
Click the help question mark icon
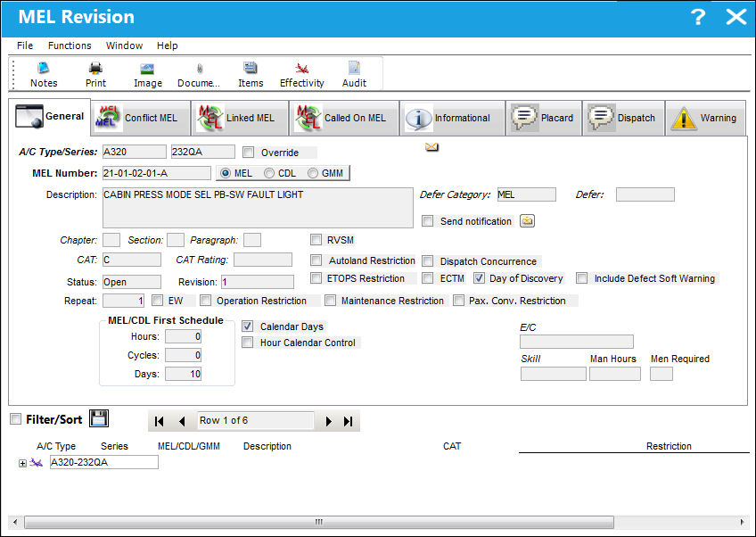coord(698,17)
